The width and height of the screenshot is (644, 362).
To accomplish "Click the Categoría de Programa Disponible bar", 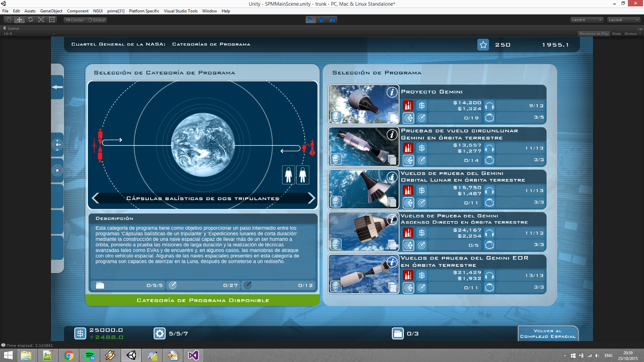I will pyautogui.click(x=203, y=300).
